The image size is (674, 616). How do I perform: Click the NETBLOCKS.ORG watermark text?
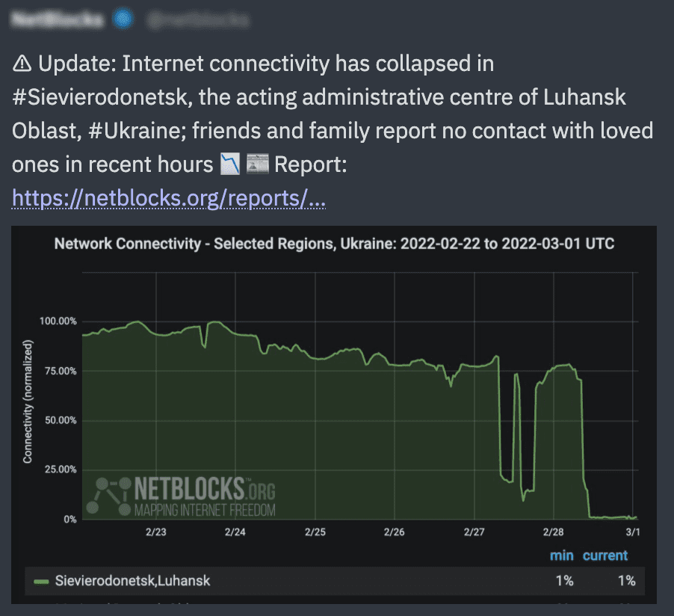tap(205, 489)
